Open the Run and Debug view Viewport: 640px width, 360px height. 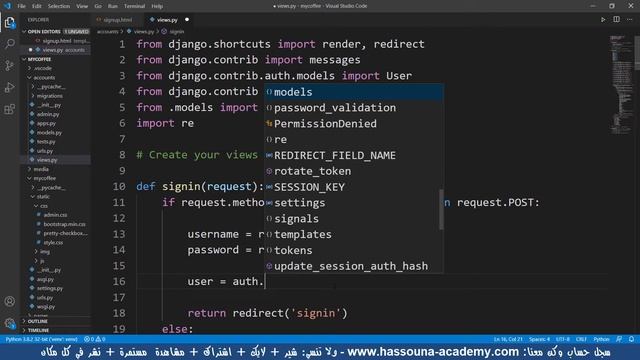click(10, 87)
